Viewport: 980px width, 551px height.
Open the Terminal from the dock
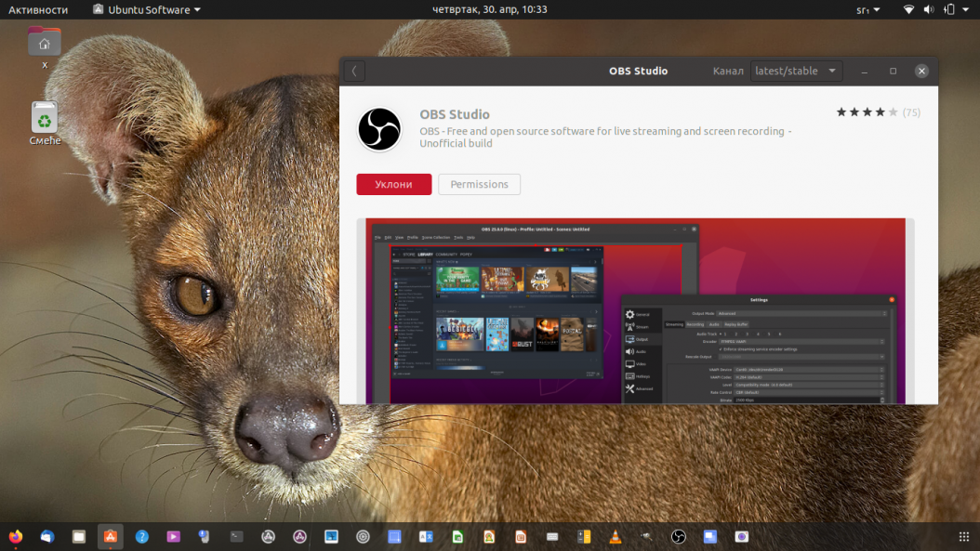tap(236, 537)
